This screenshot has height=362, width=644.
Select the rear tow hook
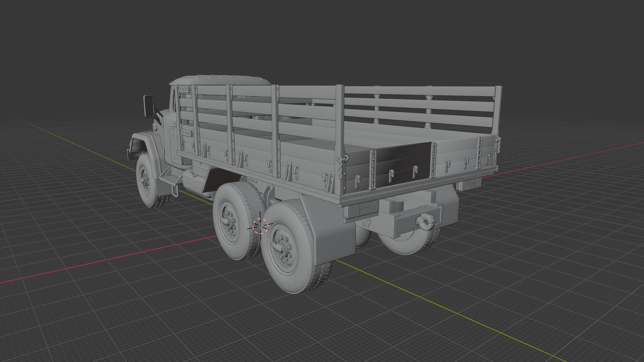coord(426,222)
